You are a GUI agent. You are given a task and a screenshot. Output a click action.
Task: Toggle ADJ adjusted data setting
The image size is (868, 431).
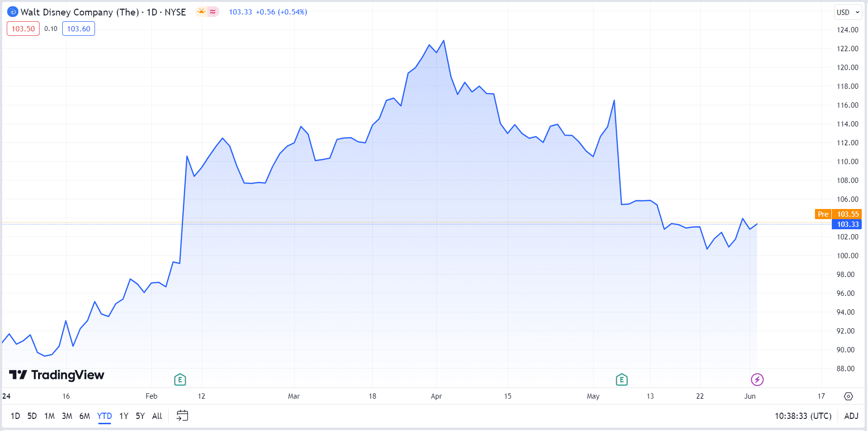851,416
